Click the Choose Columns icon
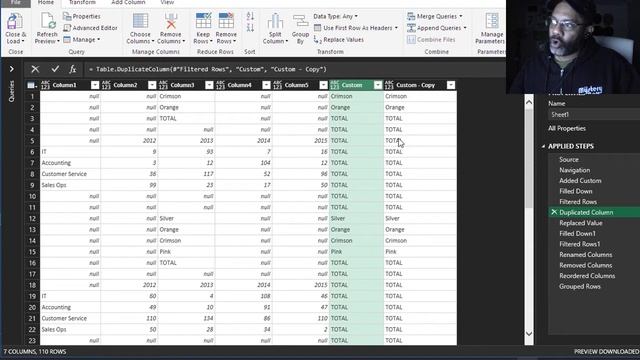Image resolution: width=640 pixels, height=360 pixels. 140,21
